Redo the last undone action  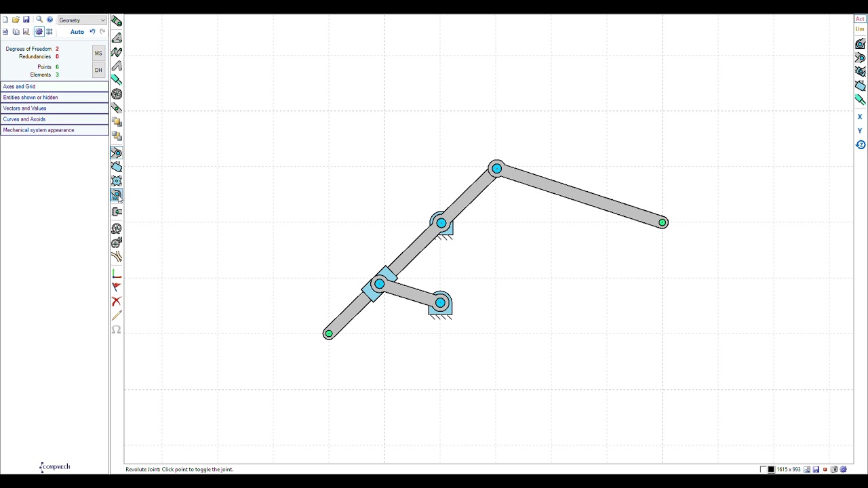(x=102, y=32)
